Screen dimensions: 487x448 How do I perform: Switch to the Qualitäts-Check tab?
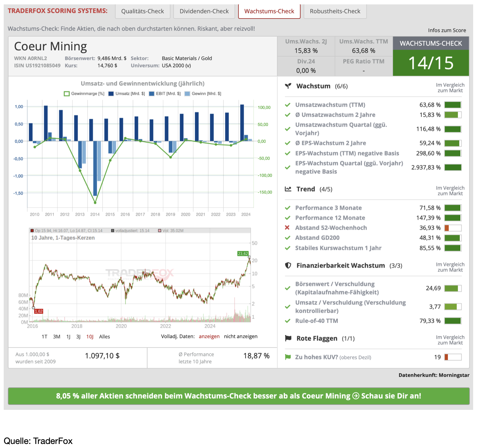pyautogui.click(x=143, y=11)
